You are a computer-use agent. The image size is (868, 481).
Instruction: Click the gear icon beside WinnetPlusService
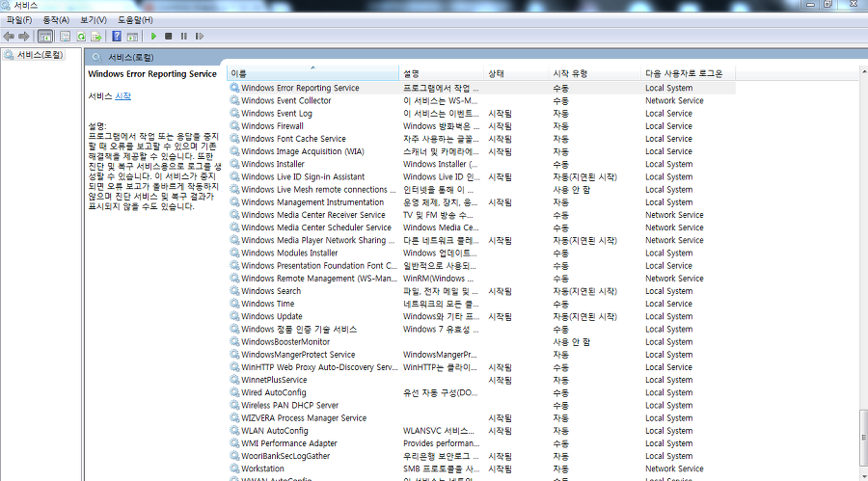(234, 380)
